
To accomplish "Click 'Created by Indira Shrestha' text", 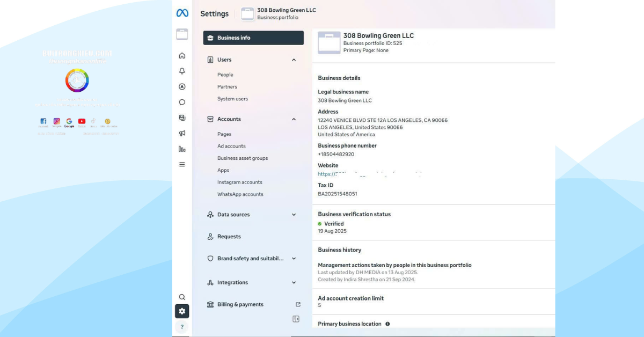I will [367, 280].
